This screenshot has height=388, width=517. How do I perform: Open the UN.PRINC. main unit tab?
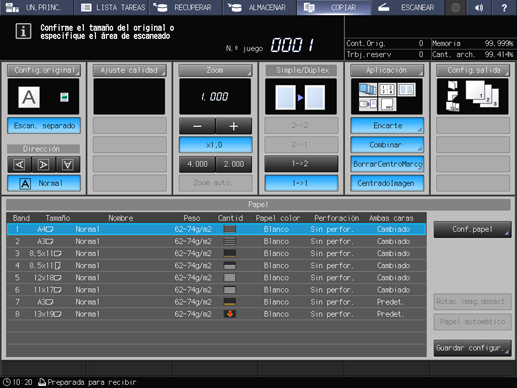point(36,7)
